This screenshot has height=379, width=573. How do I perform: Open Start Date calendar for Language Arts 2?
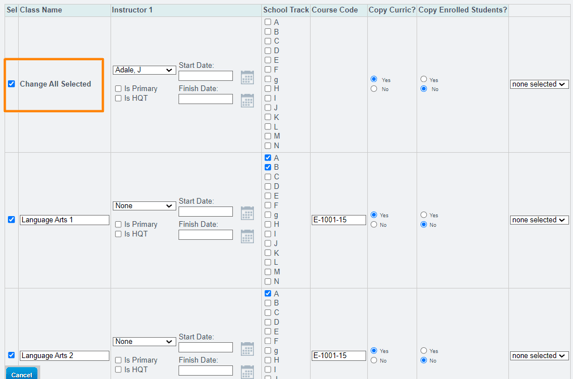[x=247, y=349]
